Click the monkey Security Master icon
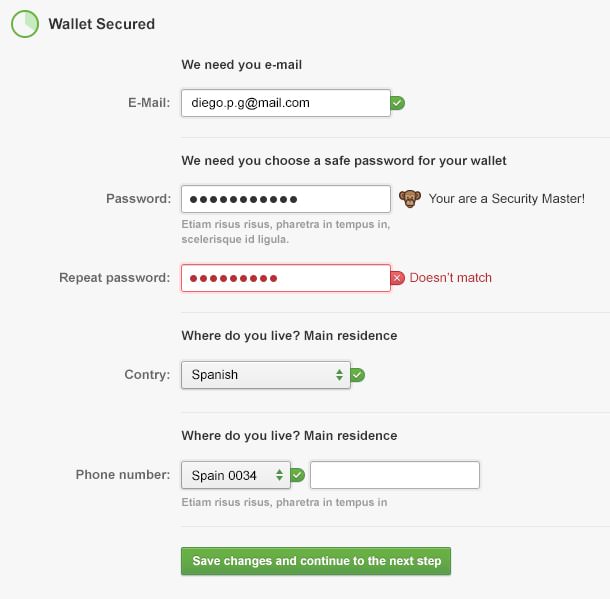Viewport: 610px width, 599px height. pos(409,198)
